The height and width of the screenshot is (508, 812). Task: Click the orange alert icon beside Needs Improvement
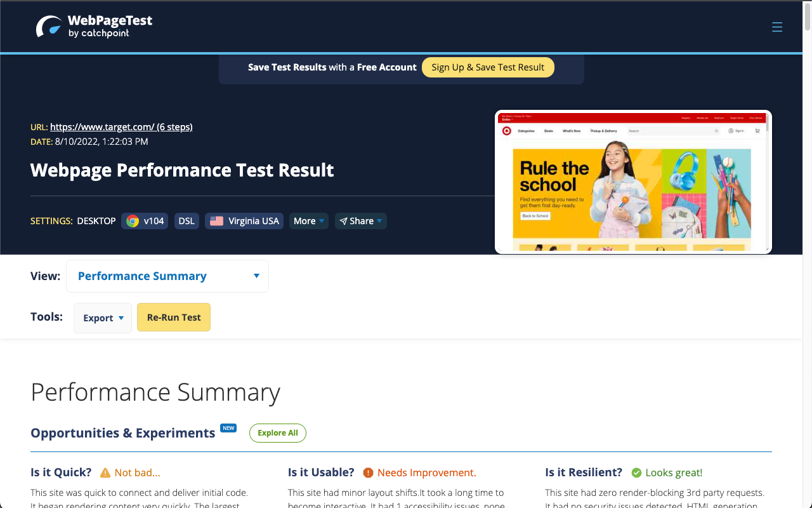[x=369, y=472]
